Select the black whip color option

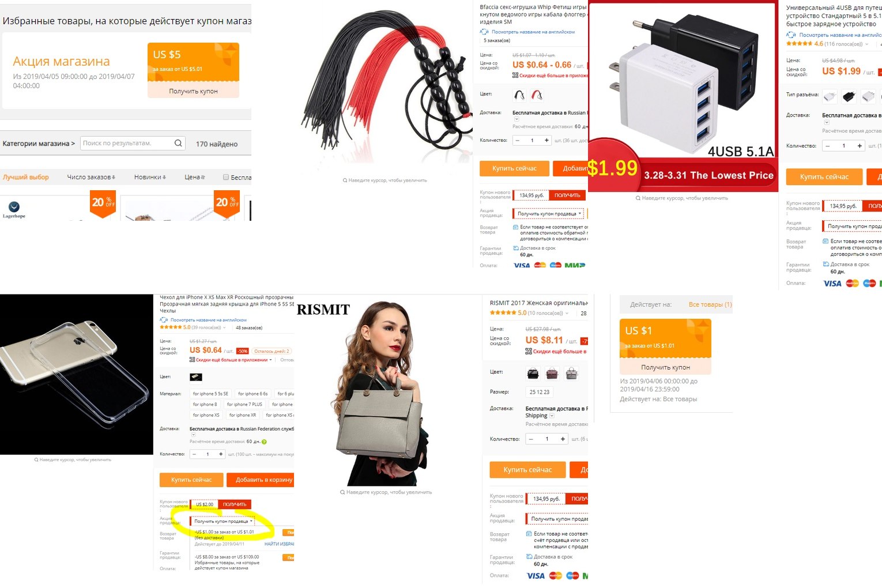pyautogui.click(x=519, y=95)
